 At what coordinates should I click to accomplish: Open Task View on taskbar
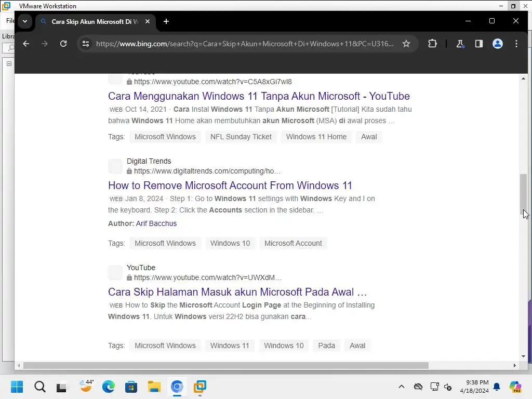pyautogui.click(x=62, y=387)
